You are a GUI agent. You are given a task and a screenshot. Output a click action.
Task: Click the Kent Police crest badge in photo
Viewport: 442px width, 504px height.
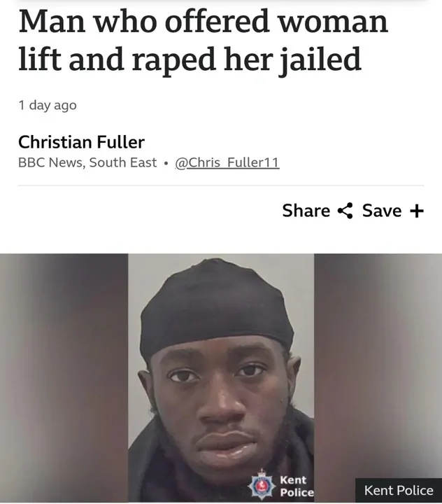click(262, 484)
